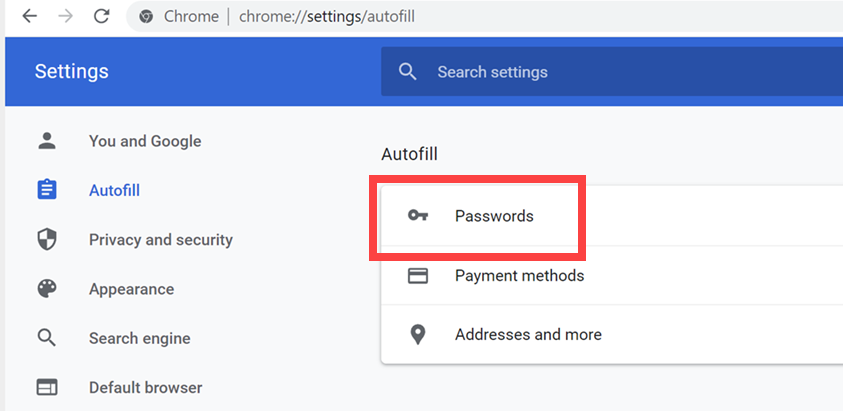Focus the Search settings field

pos(600,72)
